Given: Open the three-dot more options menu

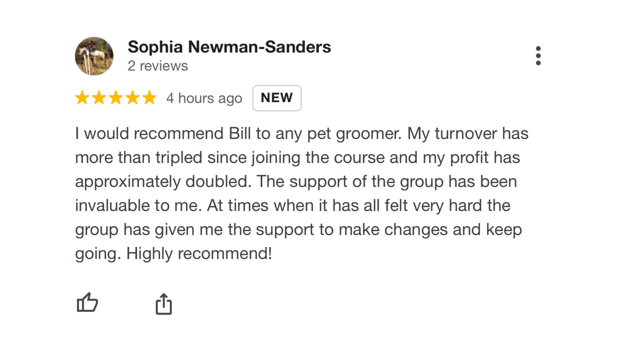Looking at the screenshot, I should click(x=538, y=56).
